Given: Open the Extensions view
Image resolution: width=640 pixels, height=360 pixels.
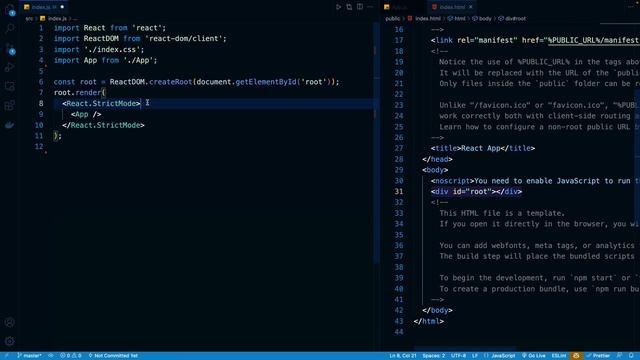Looking at the screenshot, I should (10, 106).
